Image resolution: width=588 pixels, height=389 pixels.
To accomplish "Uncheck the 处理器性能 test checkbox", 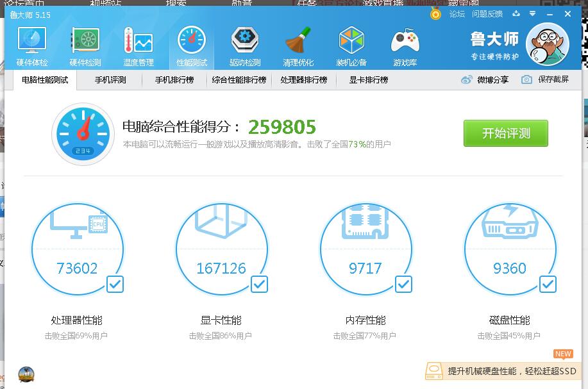I will [115, 284].
